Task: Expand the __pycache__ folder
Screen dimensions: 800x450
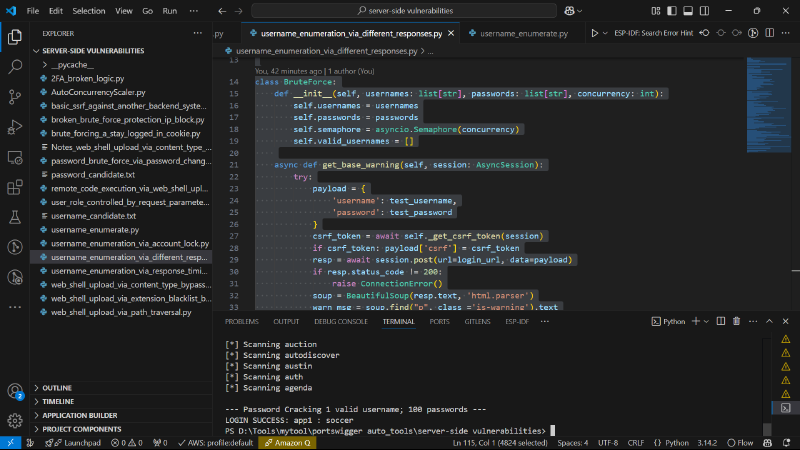Action: [x=72, y=65]
